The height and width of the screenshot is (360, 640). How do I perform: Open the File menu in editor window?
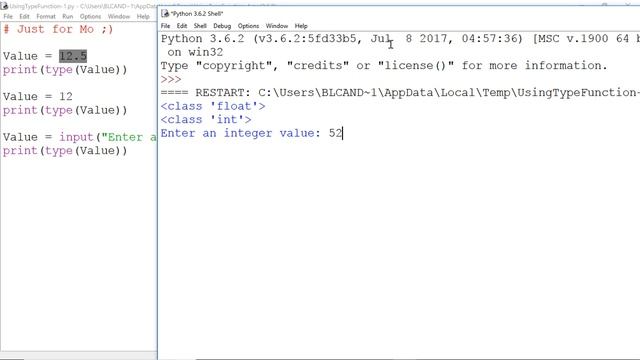8,16
